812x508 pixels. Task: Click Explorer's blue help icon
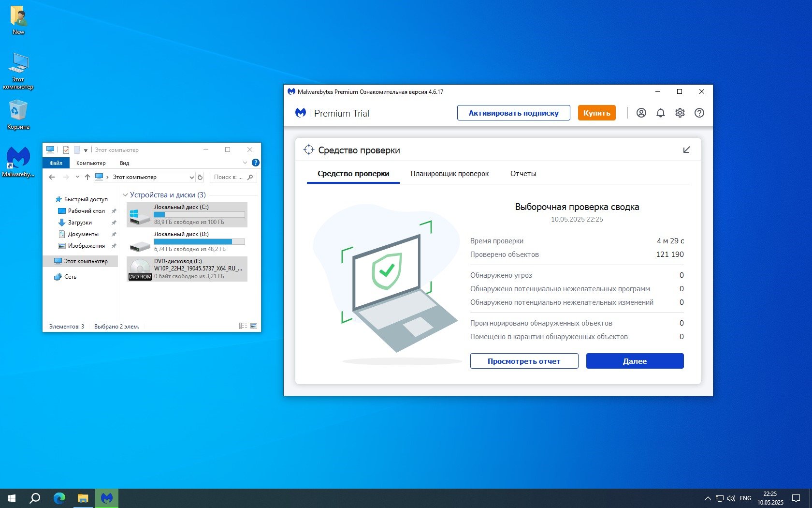256,163
